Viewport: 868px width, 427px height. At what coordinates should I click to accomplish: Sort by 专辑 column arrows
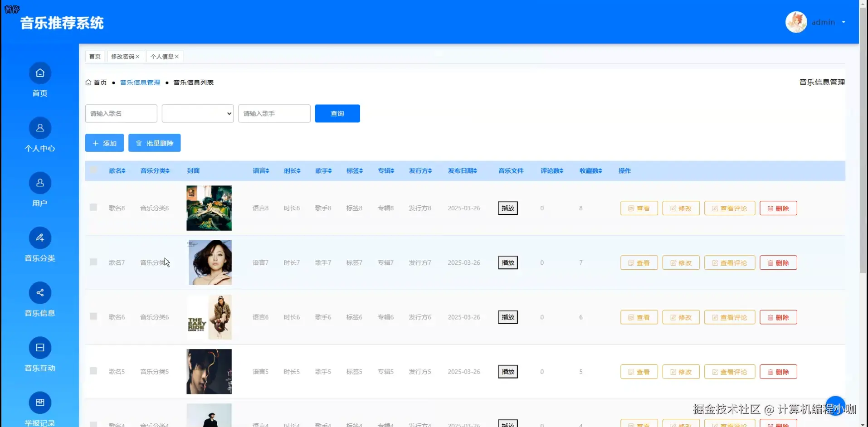392,171
